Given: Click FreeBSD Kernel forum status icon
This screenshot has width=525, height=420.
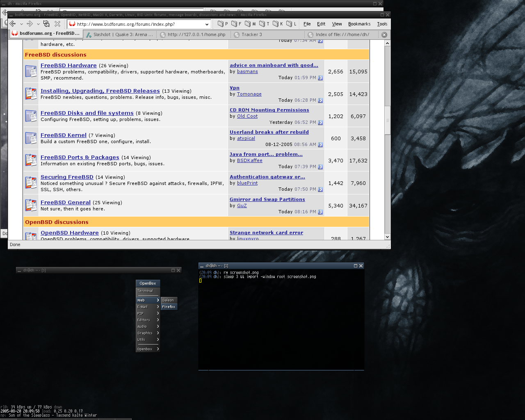Looking at the screenshot, I should tap(31, 138).
